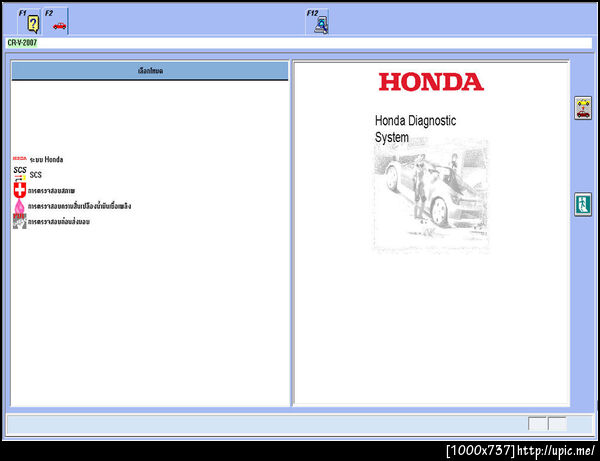Image resolution: width=600 pixels, height=461 pixels.
Task: Click the SCS arrows list icon
Action: tap(20, 173)
